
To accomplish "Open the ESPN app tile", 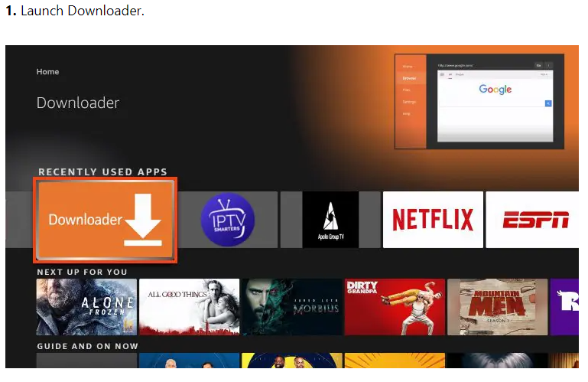I will click(534, 220).
